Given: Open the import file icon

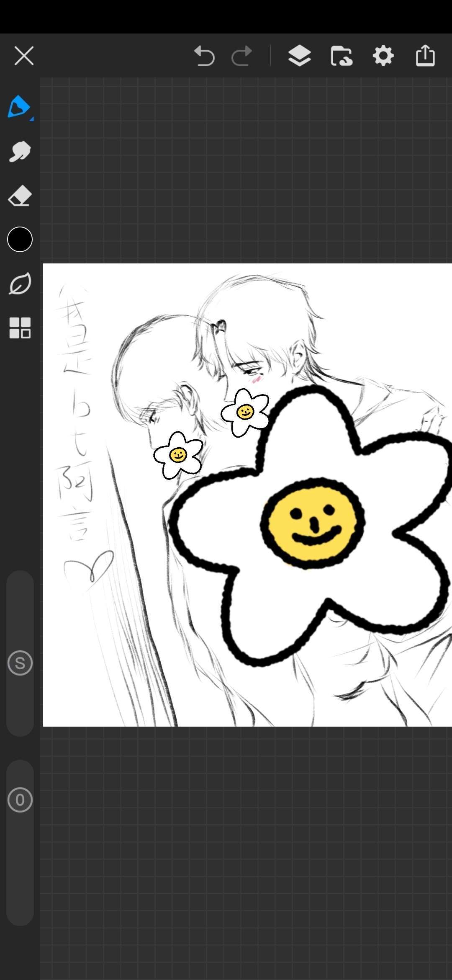Looking at the screenshot, I should click(x=341, y=56).
